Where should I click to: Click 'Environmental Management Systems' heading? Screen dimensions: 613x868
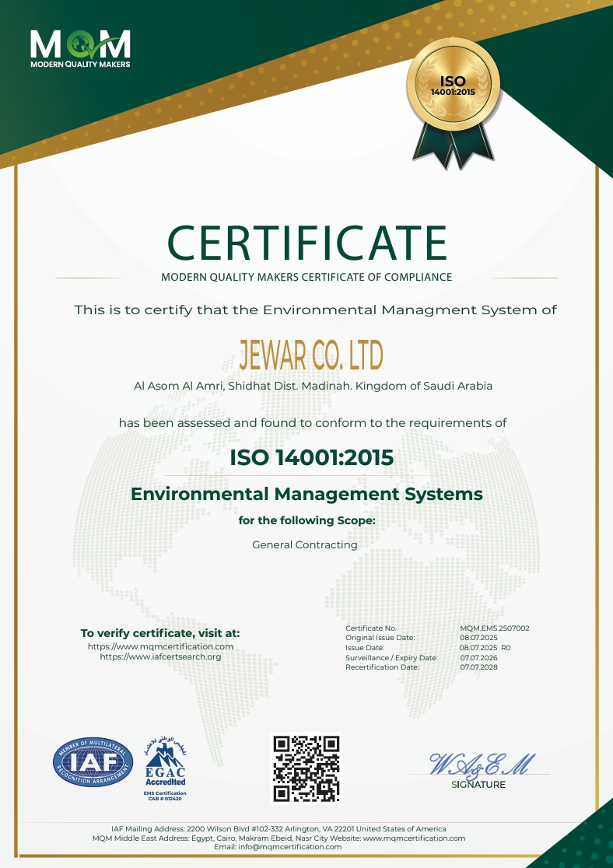306,494
